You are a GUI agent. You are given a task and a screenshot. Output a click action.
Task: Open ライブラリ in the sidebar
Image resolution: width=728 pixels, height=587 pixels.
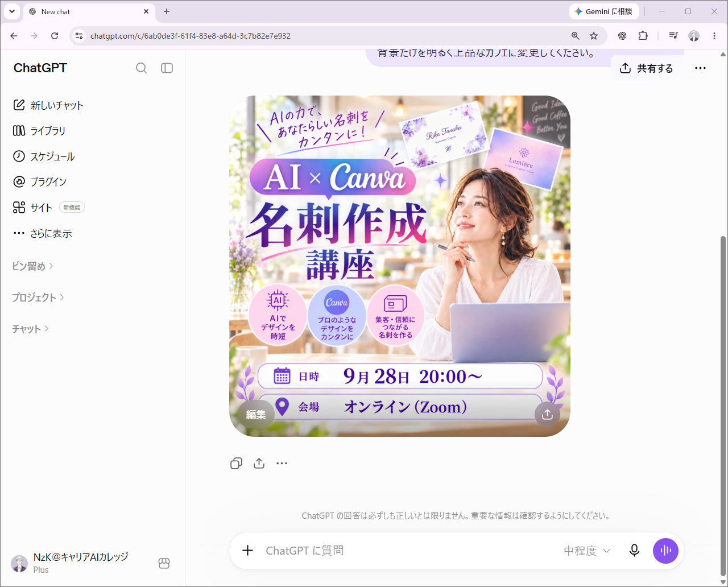[39, 131]
